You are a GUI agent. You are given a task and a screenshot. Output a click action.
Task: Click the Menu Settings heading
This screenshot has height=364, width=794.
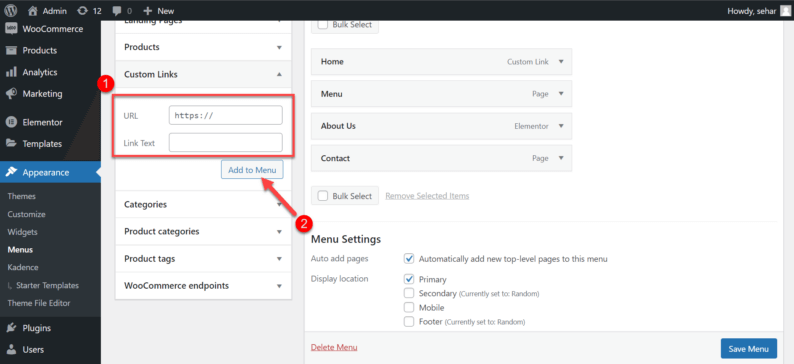(x=346, y=239)
